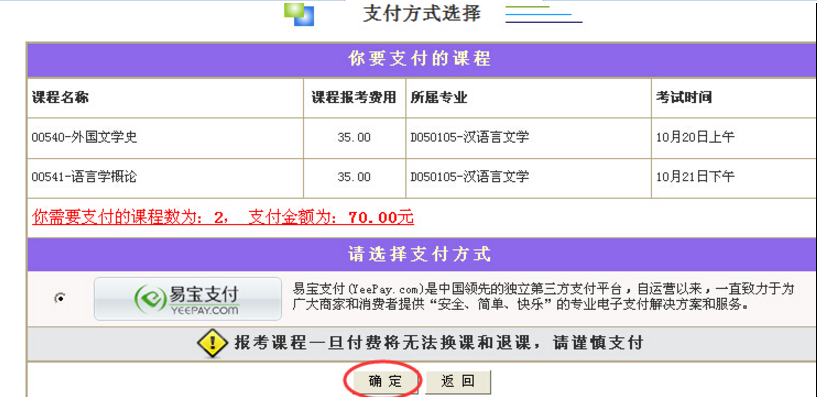Image resolution: width=817 pixels, height=397 pixels.
Task: Click the 返回 back button
Action: point(458,381)
